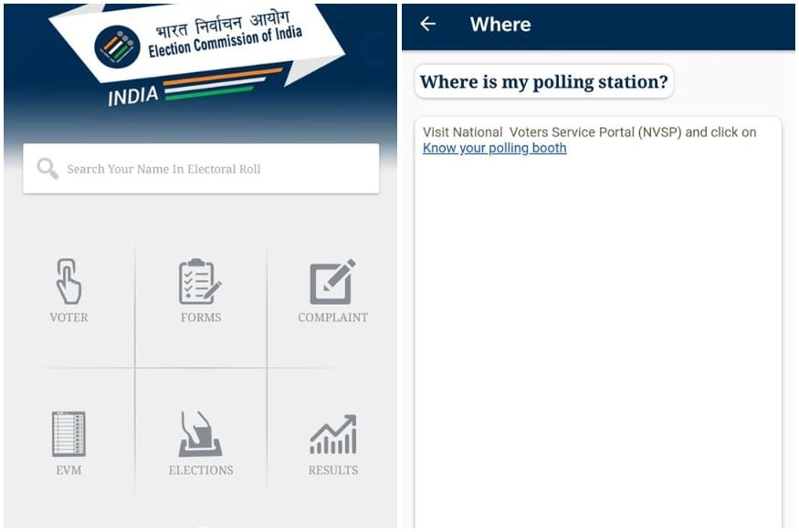Go back using the arrow icon

click(x=428, y=24)
